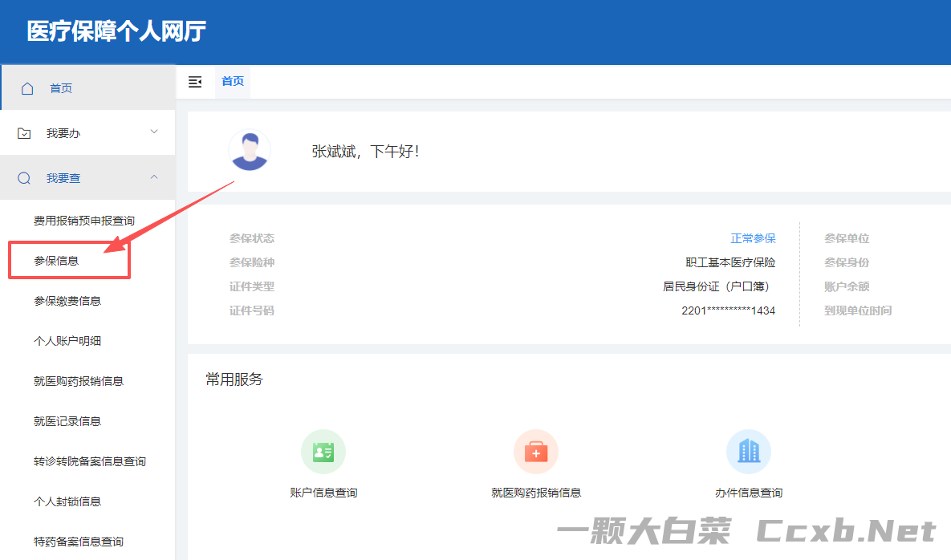Image resolution: width=951 pixels, height=560 pixels.
Task: Select 个人账户明细 menu entry
Action: [67, 341]
